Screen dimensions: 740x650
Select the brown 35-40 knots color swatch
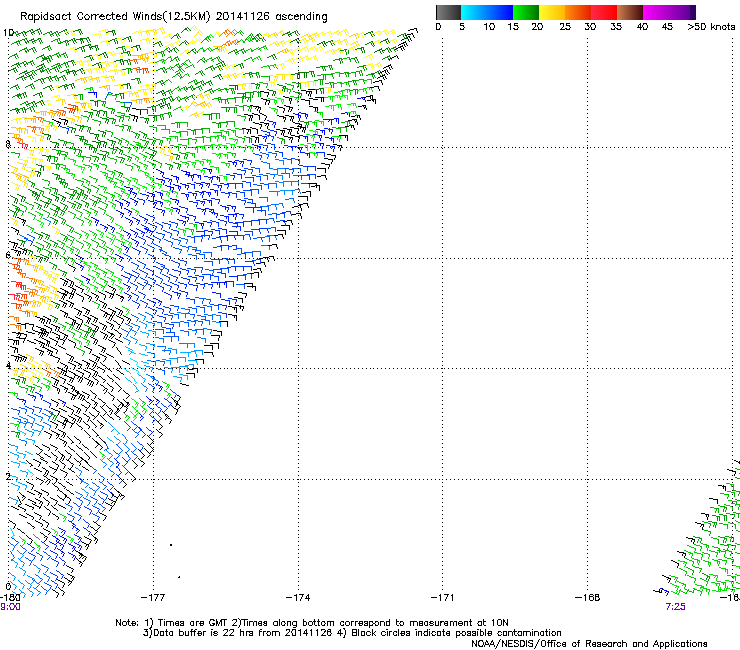click(630, 12)
